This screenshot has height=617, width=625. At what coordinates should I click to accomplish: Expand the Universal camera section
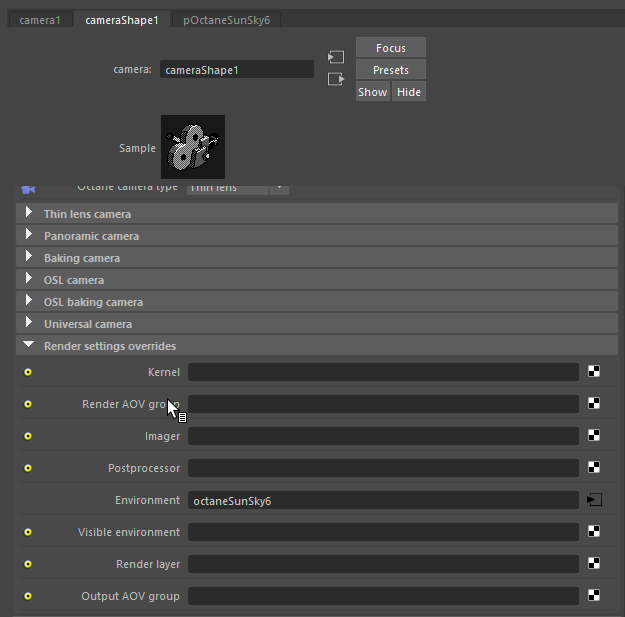tap(29, 323)
